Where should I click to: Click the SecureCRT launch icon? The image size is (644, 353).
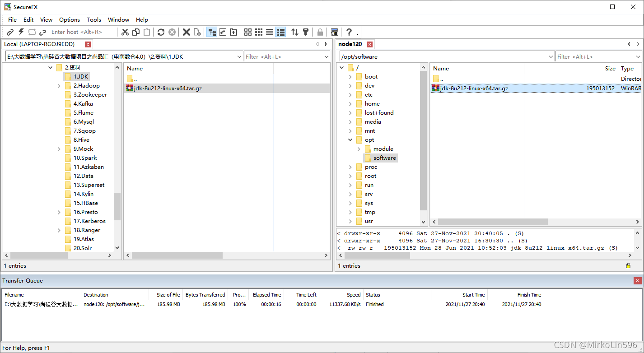[335, 32]
